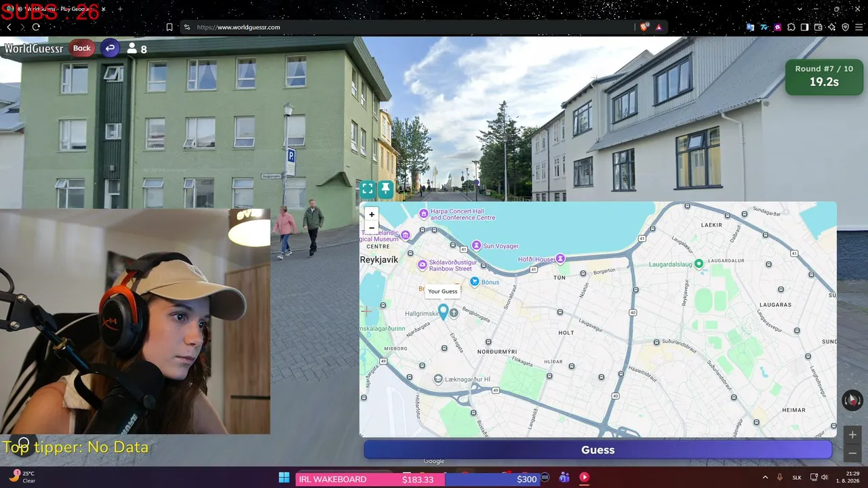Viewport: 868px width, 488px height.
Task: Click the browser back arrow
Action: (x=9, y=27)
